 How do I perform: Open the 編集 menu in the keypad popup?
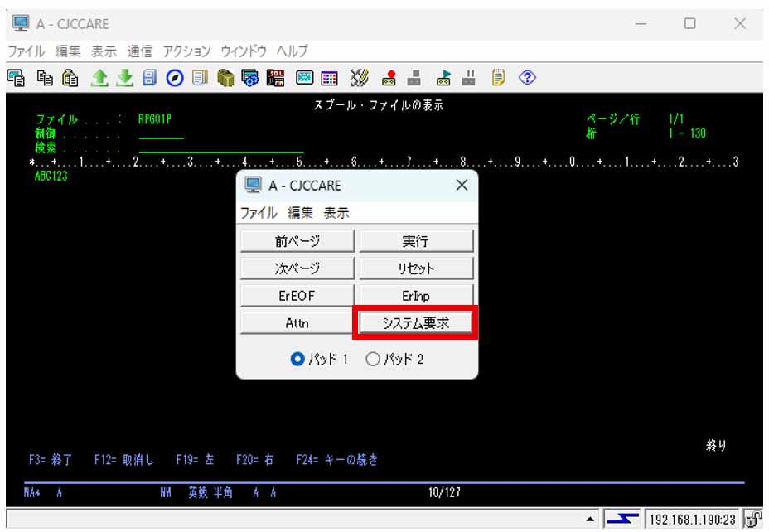(x=301, y=213)
